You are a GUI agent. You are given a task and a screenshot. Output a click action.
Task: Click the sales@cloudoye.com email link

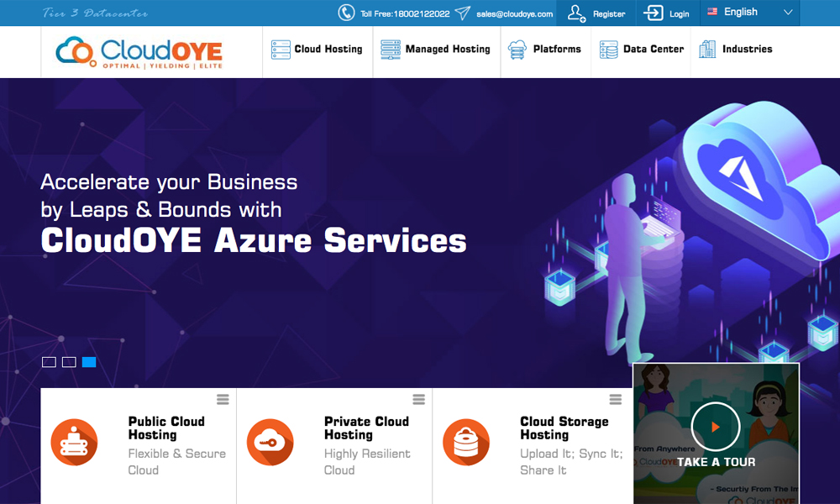[x=514, y=13]
